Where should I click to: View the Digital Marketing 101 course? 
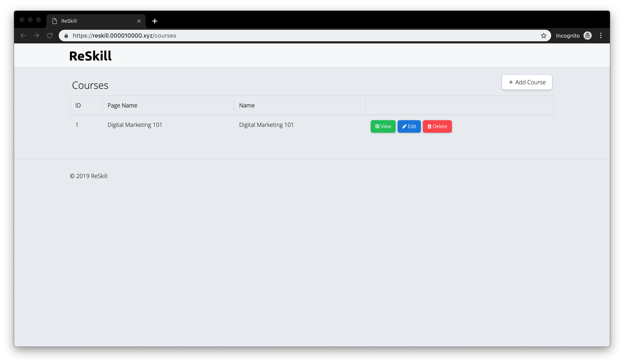click(383, 126)
